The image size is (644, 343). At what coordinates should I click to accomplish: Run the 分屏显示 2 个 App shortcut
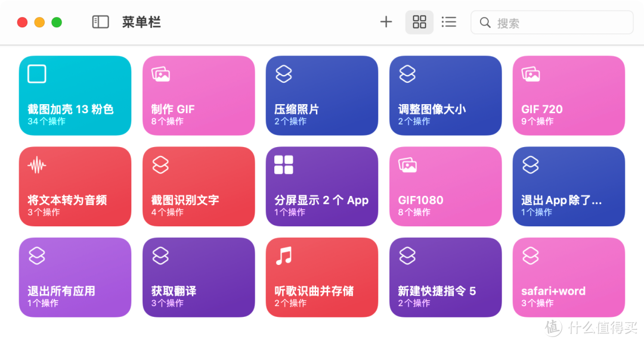pos(322,186)
